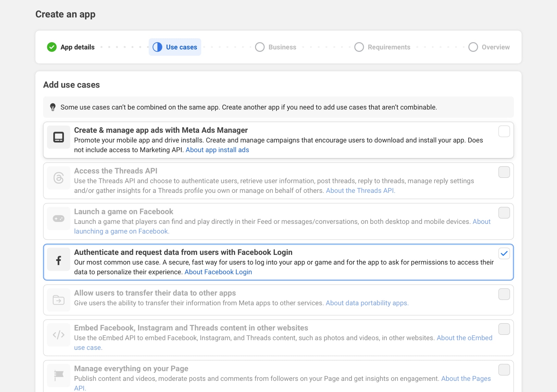The width and height of the screenshot is (557, 392).
Task: Click the green App details checkmark icon
Action: 52,47
